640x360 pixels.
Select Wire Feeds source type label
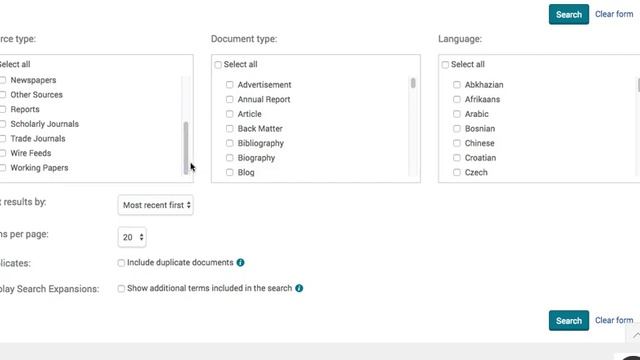coord(31,153)
